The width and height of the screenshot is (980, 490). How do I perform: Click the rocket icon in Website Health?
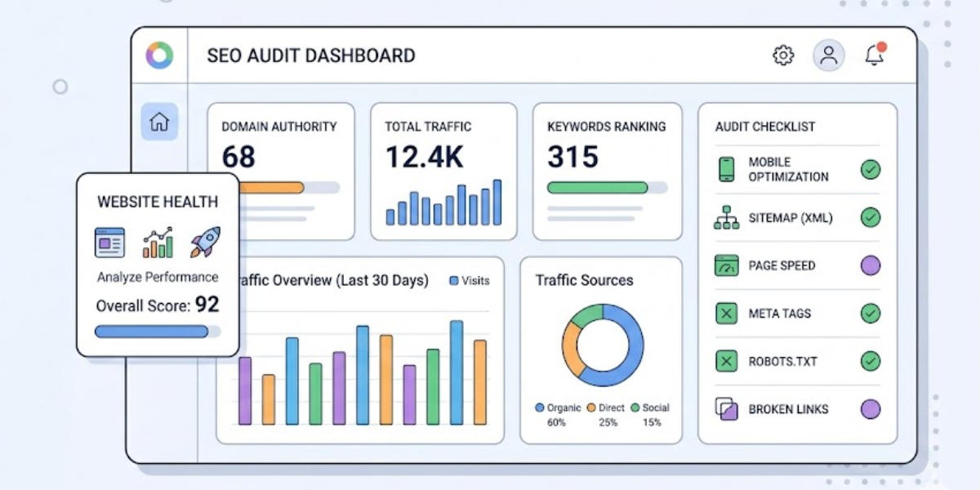205,243
